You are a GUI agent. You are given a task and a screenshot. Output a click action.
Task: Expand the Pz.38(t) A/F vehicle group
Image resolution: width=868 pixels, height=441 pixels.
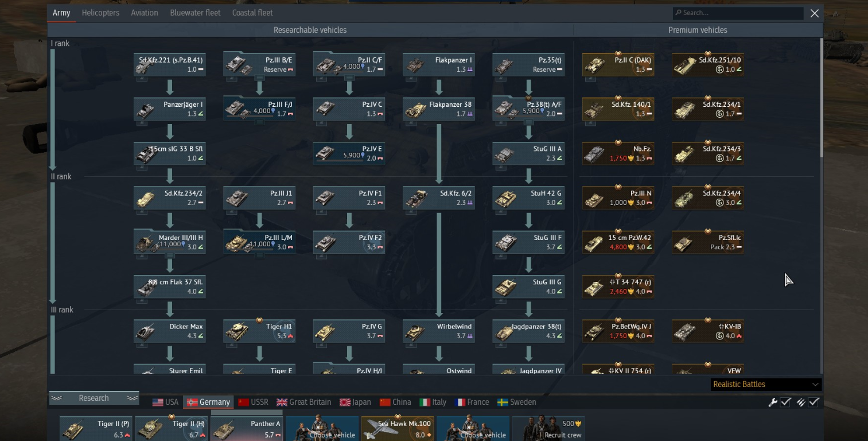pos(528,109)
